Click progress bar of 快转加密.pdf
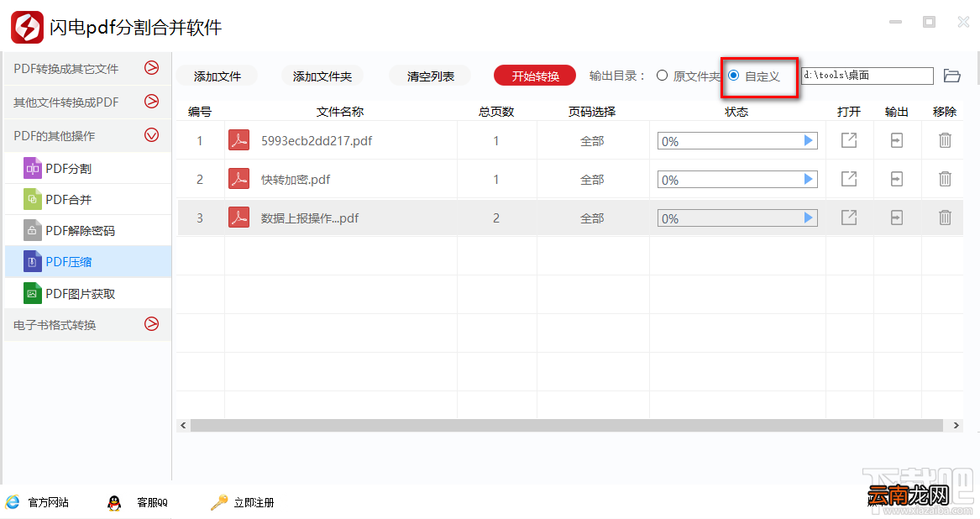This screenshot has width=980, height=519. [737, 180]
